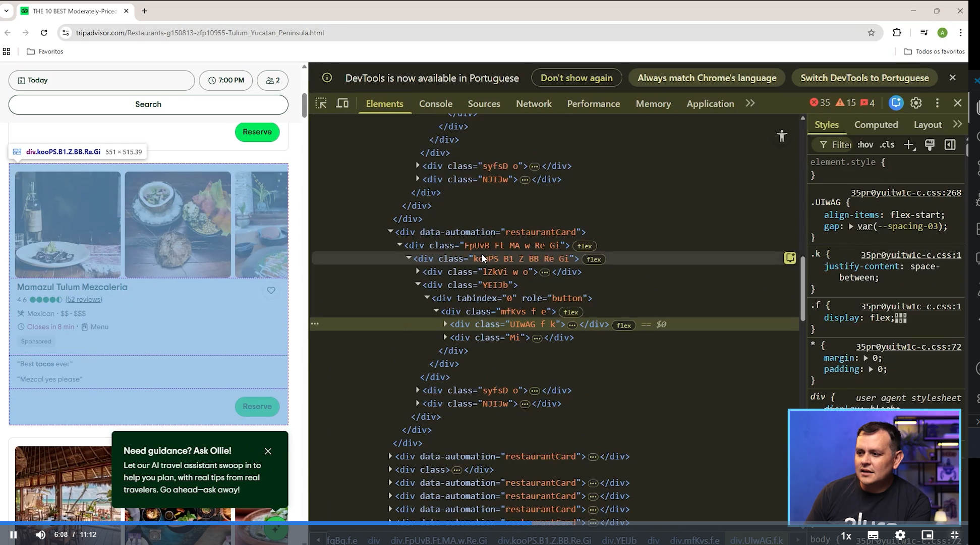Show more DevTools panel tabs chevron

(x=751, y=103)
